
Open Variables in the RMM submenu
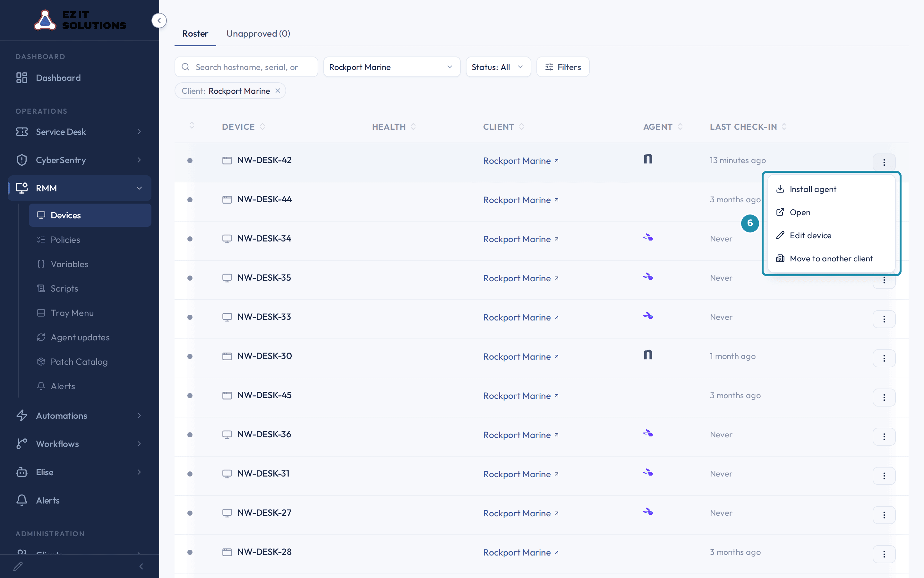point(70,264)
